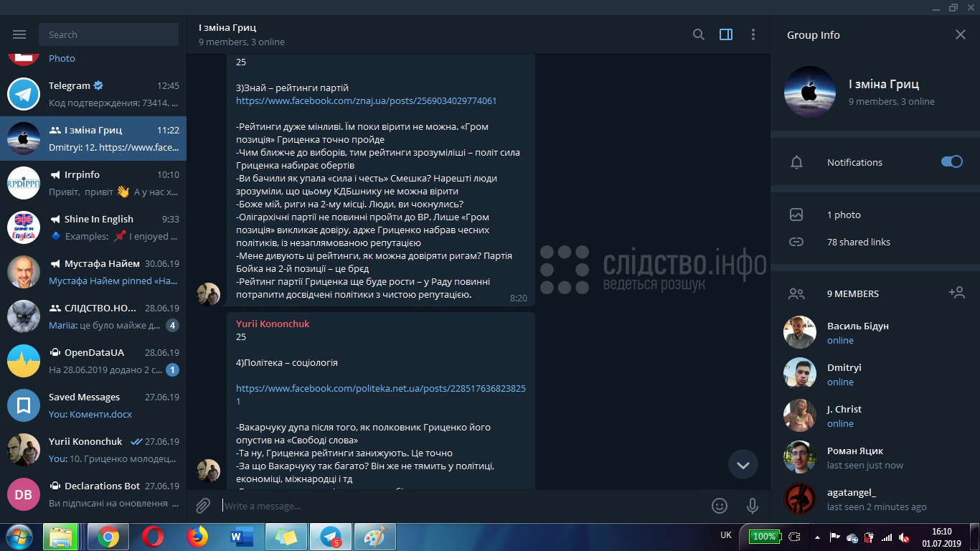This screenshot has height=551, width=980.
Task: Open the Declarations Bot chat
Action: coord(93,494)
